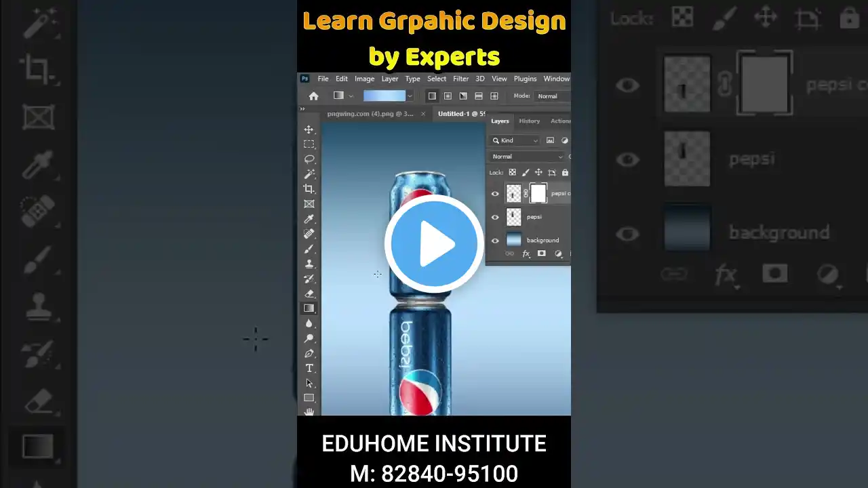Close the pngwing.com (4).png tab
Viewport: 868px width, 488px height.
click(x=423, y=114)
